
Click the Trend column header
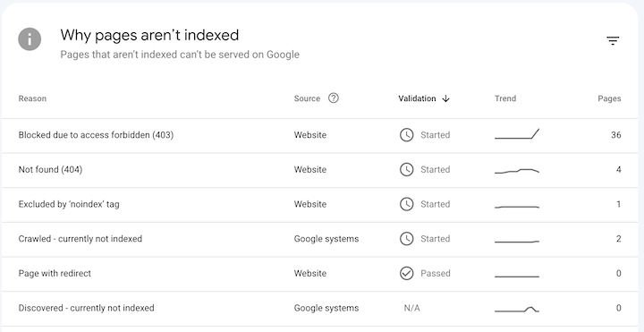[x=505, y=98]
